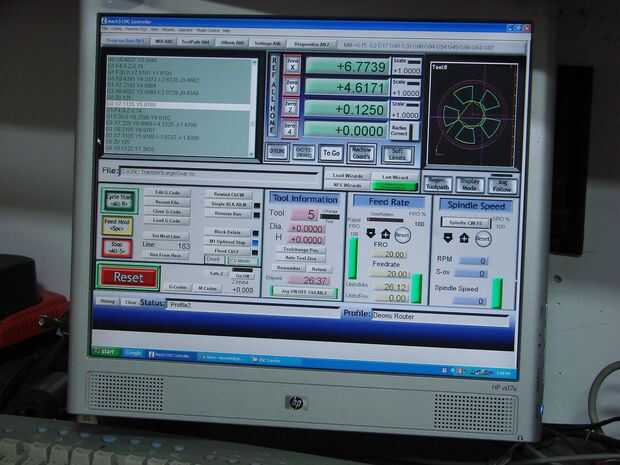Click Remember tool position button

[x=289, y=268]
